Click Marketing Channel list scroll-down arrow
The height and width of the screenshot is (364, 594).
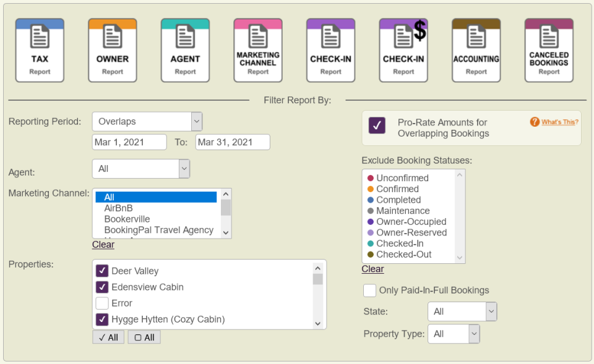(x=226, y=233)
